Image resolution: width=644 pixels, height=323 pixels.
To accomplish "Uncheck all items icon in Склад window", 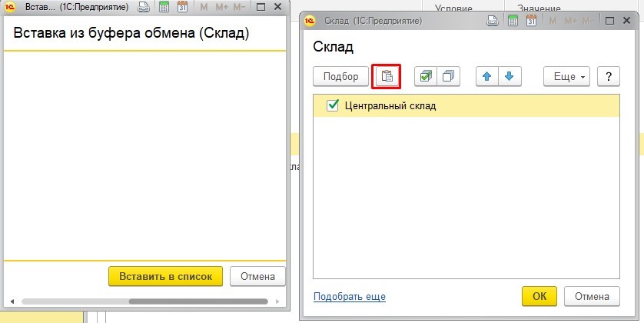I will pos(449,76).
